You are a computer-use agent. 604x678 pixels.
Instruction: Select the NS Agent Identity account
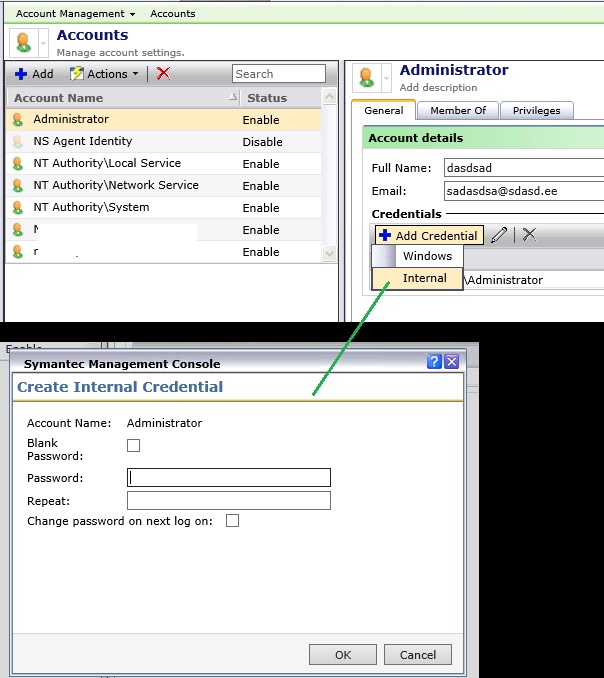coord(164,141)
